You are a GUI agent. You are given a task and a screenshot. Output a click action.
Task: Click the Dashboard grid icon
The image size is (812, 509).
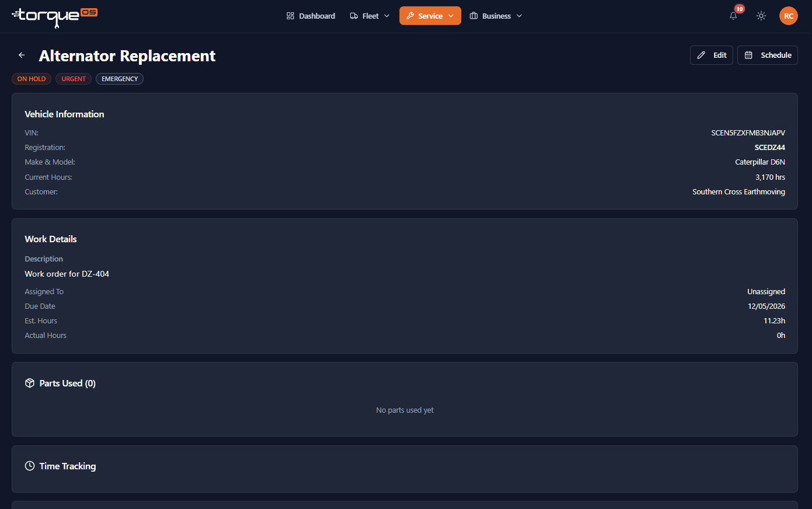point(290,16)
